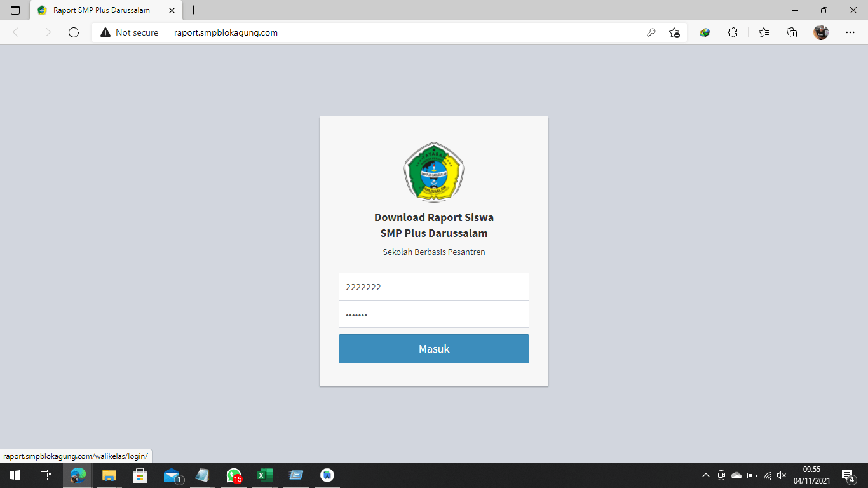Click the Sekolah Berbasis Pesantren text
This screenshot has width=868, height=488.
point(434,252)
